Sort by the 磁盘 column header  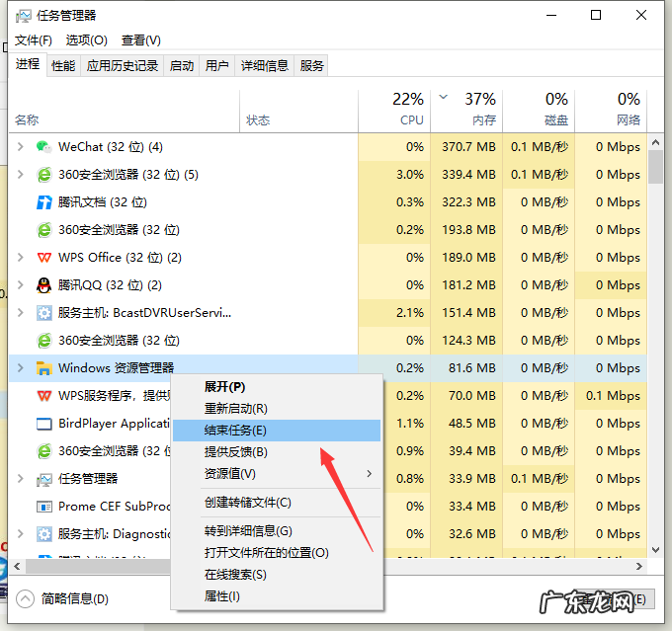[x=540, y=111]
